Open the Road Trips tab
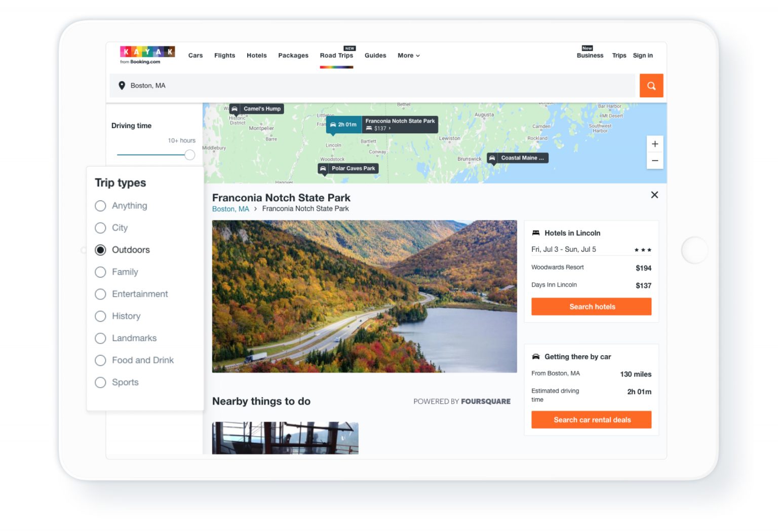The height and width of the screenshot is (532, 778). [x=336, y=55]
